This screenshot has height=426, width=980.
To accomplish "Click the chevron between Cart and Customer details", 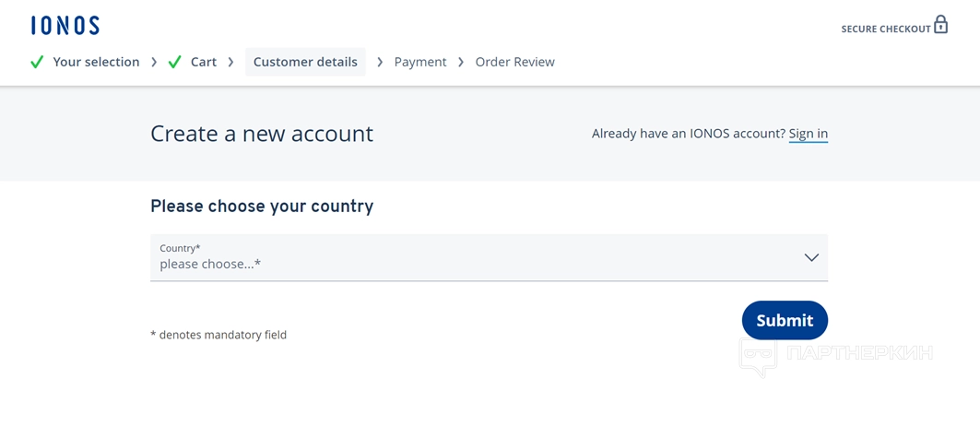I will pos(230,62).
